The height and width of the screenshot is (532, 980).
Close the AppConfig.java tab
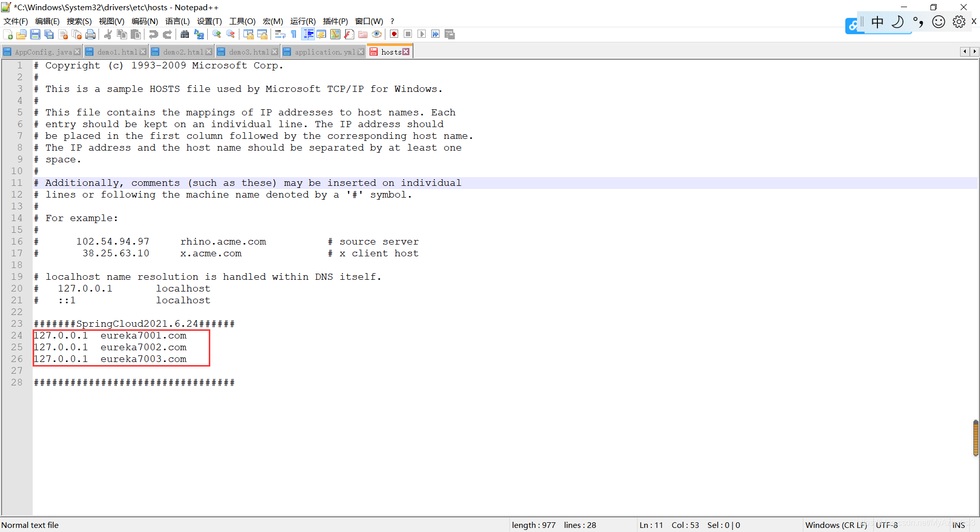coord(77,52)
